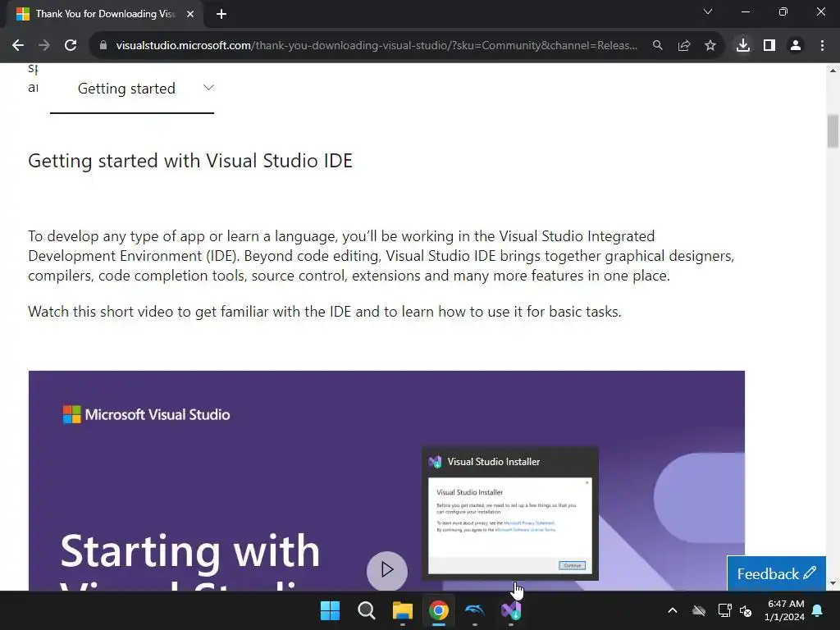This screenshot has width=840, height=630.
Task: Open the clock showing 6:47 AM
Action: (785, 610)
